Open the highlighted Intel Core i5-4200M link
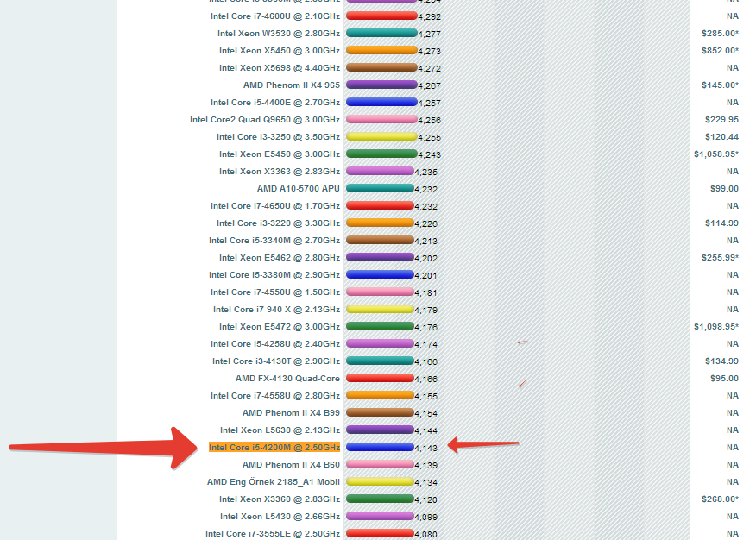The image size is (756, 540). (274, 447)
